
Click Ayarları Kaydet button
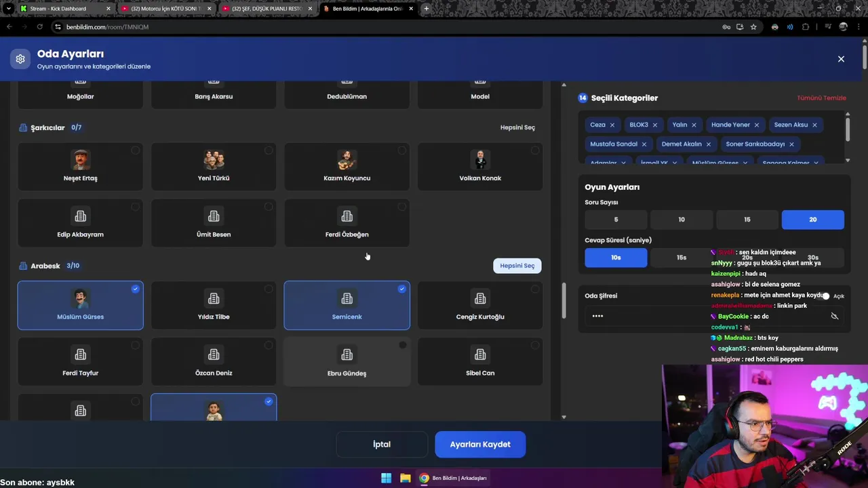(x=480, y=445)
